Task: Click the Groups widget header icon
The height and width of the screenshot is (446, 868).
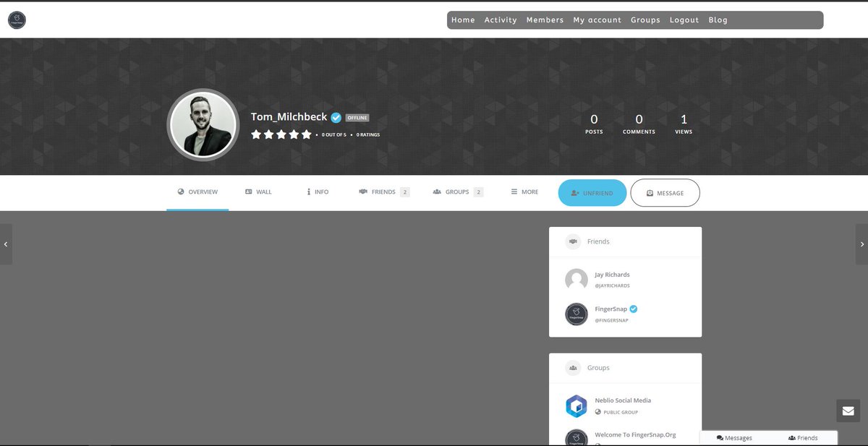Action: [573, 368]
